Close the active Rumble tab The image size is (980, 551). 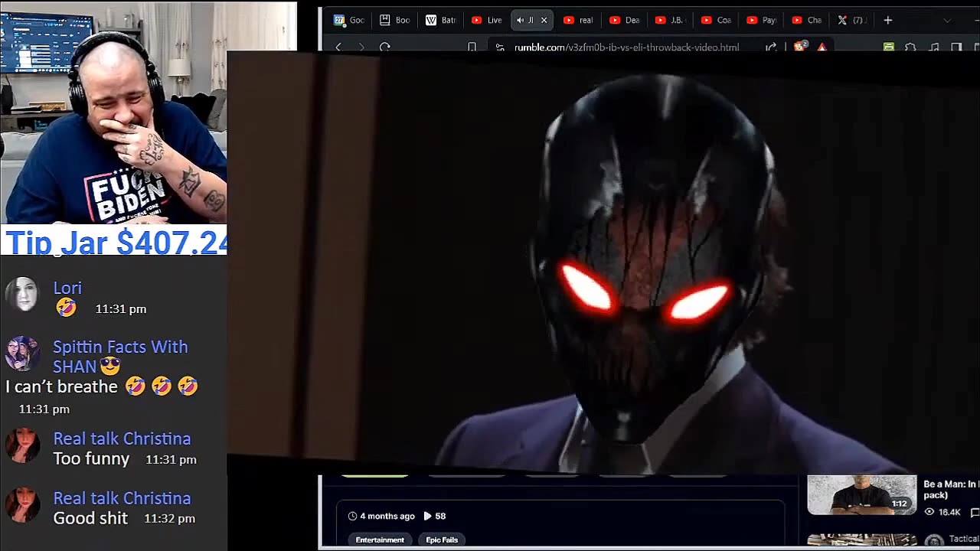click(544, 20)
